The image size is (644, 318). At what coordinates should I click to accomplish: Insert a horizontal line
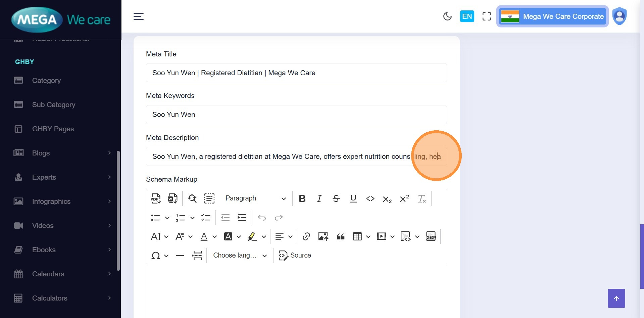tap(180, 256)
